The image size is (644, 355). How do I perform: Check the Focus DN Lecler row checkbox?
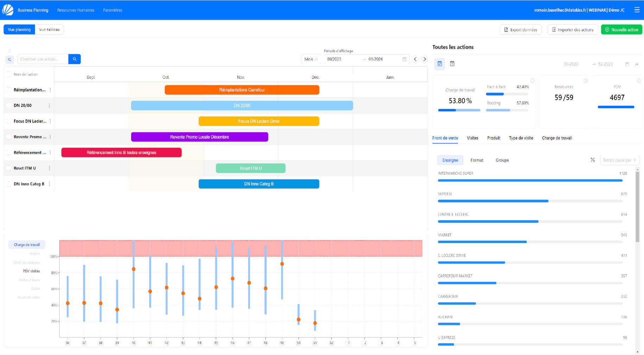(x=9, y=121)
